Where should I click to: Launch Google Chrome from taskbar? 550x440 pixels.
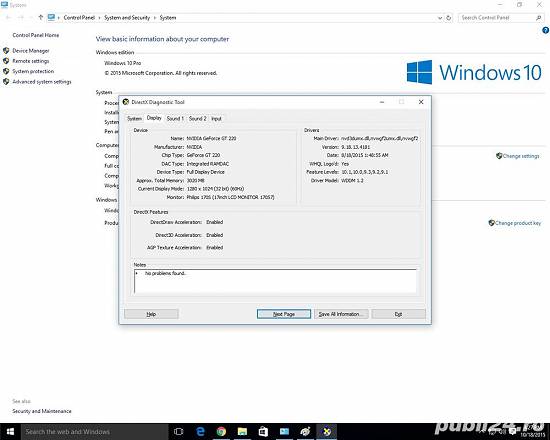pyautogui.click(x=221, y=432)
